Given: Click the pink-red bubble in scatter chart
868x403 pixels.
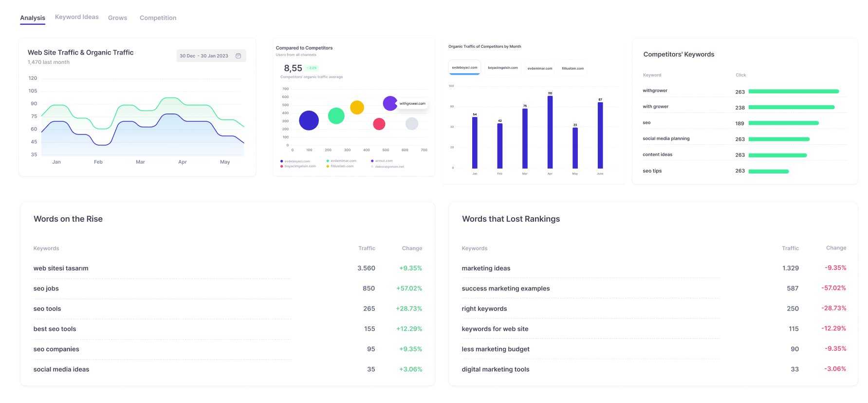Looking at the screenshot, I should click(379, 124).
